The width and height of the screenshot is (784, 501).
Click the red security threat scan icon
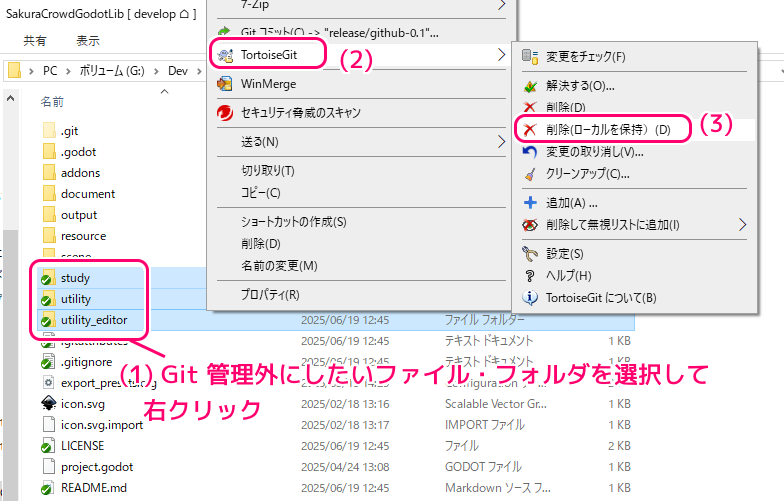225,113
